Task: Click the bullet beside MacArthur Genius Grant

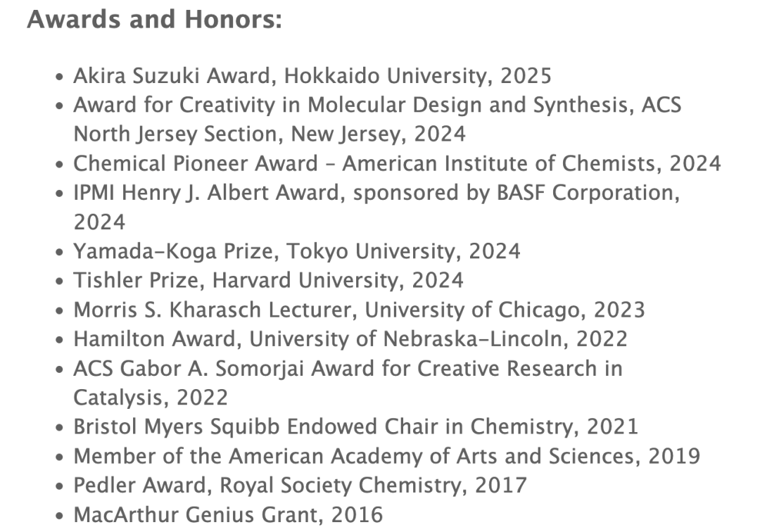Action: (x=59, y=516)
